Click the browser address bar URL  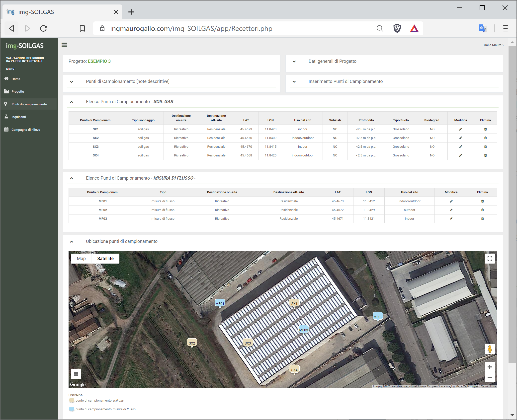point(191,28)
